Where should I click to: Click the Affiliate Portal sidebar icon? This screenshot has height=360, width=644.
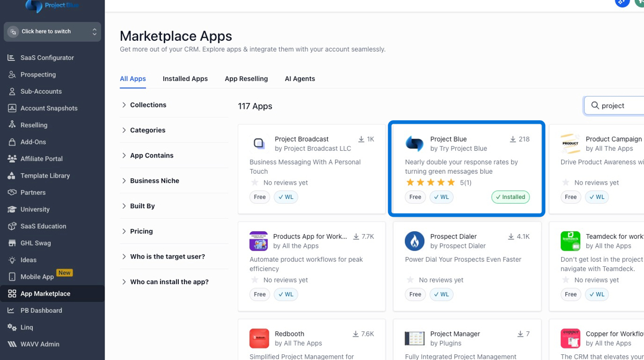coord(11,159)
